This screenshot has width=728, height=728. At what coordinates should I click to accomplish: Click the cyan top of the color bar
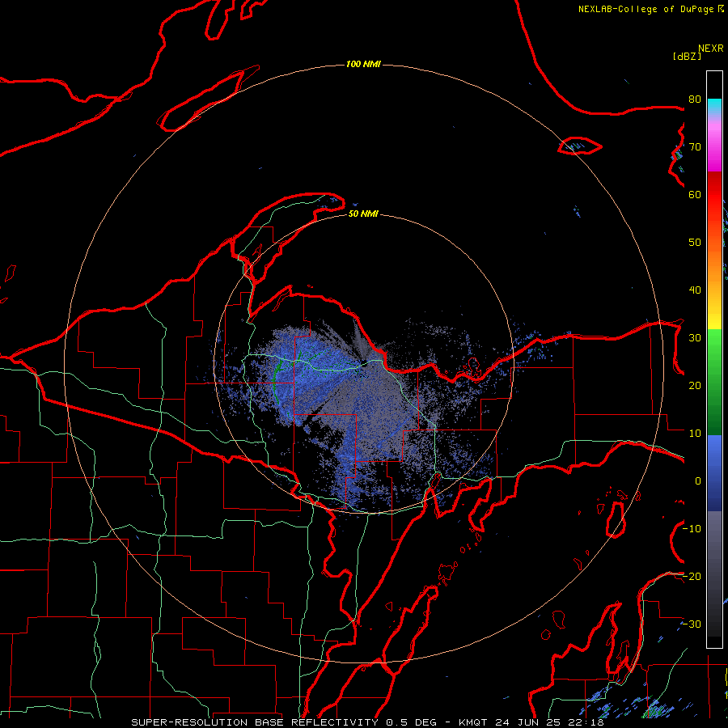pyautogui.click(x=714, y=105)
